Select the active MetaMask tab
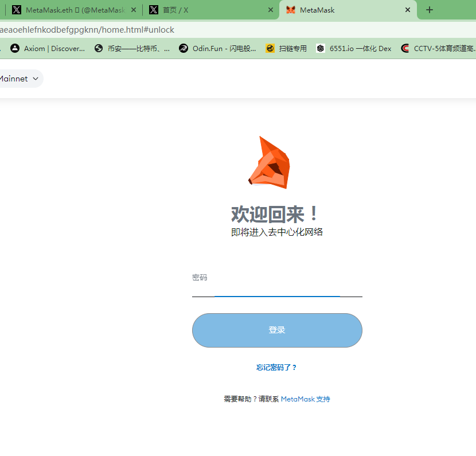The height and width of the screenshot is (456, 476). coord(348,10)
